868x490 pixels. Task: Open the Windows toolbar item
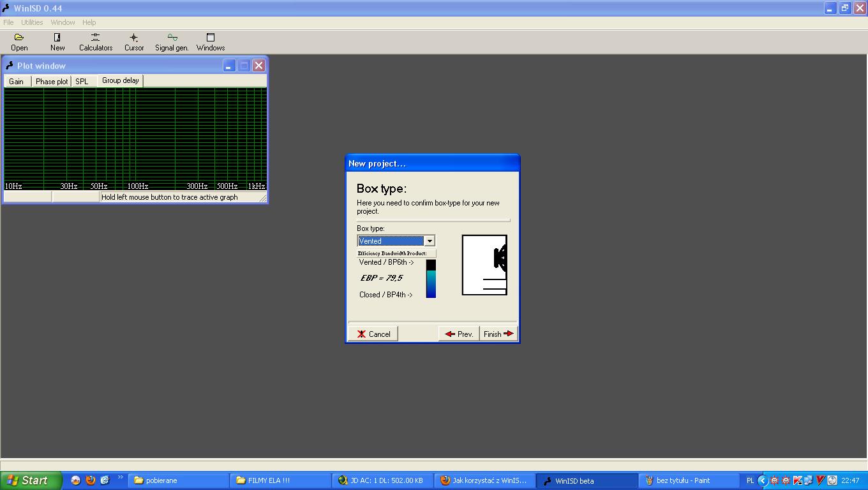point(211,42)
